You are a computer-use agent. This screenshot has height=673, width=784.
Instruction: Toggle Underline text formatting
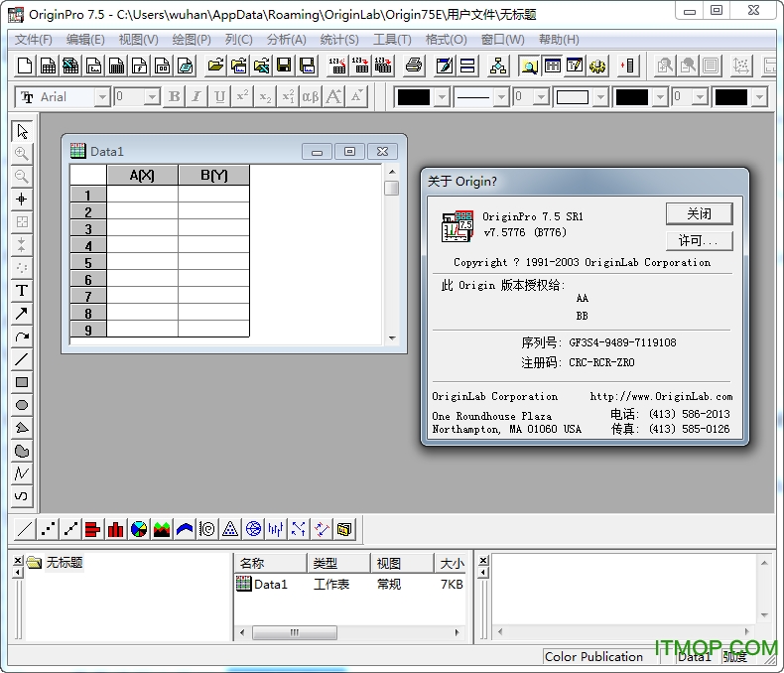coord(219,96)
